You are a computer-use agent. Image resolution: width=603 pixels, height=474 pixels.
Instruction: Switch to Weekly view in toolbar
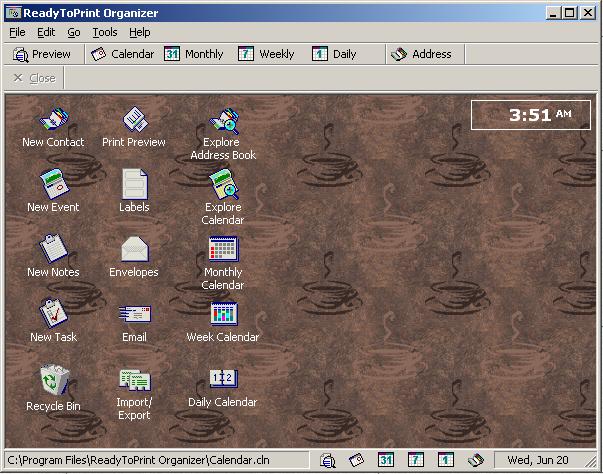click(x=266, y=54)
